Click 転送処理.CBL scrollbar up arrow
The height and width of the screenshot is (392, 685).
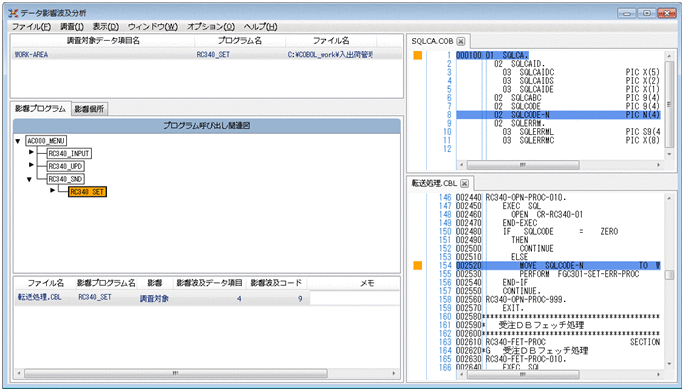[669, 198]
